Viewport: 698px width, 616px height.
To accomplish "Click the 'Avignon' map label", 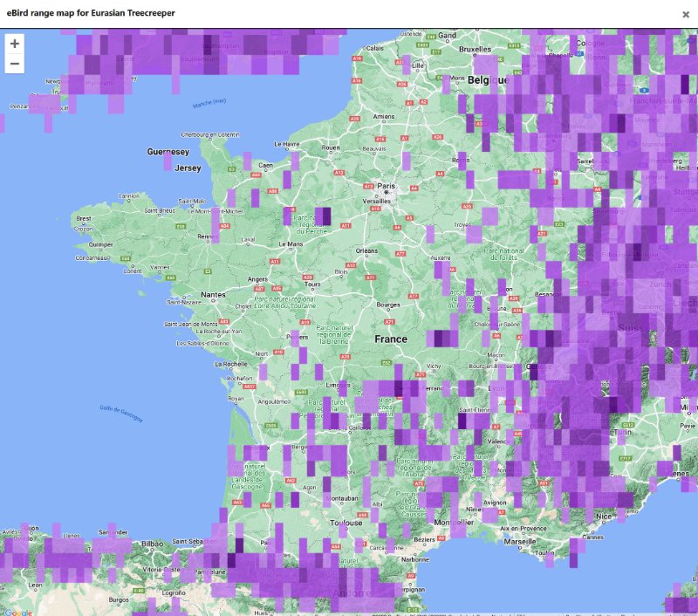I will pos(494,503).
